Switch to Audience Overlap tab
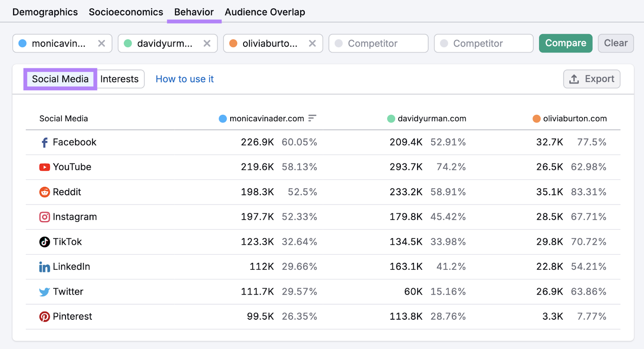Viewport: 644px width, 349px height. [x=265, y=12]
